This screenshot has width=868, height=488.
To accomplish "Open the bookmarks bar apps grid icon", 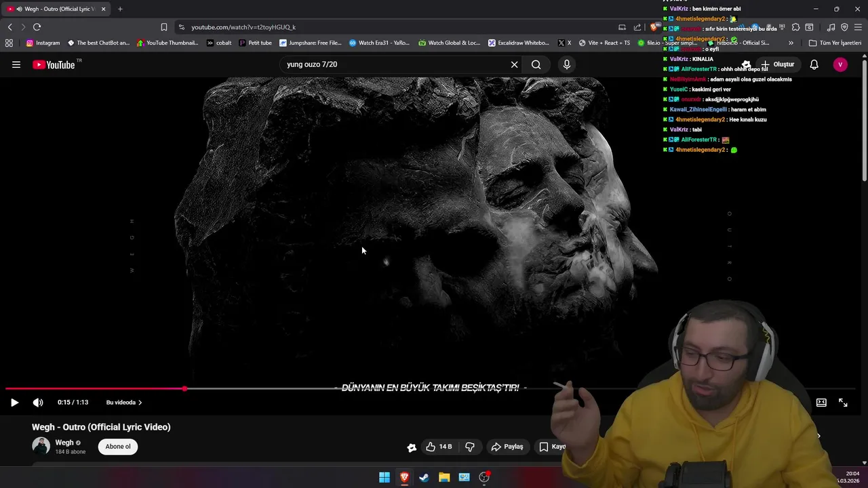I will pos(9,43).
